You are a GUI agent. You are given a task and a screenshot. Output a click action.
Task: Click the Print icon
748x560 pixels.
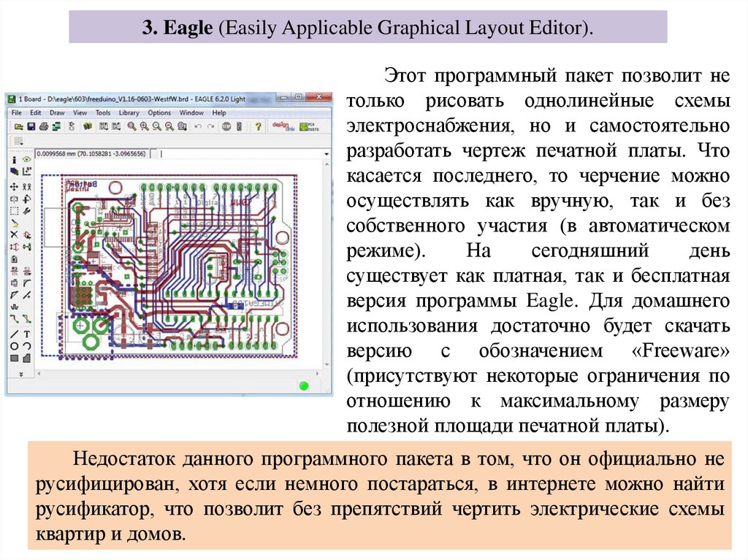pos(43,126)
